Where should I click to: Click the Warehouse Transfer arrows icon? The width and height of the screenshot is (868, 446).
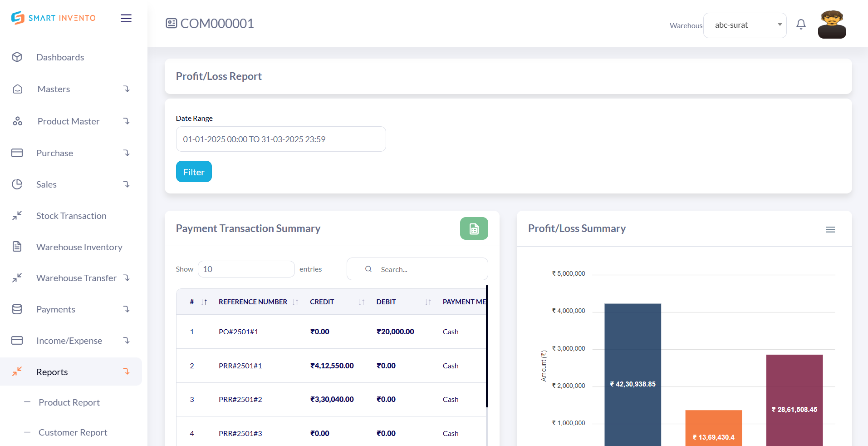(17, 278)
